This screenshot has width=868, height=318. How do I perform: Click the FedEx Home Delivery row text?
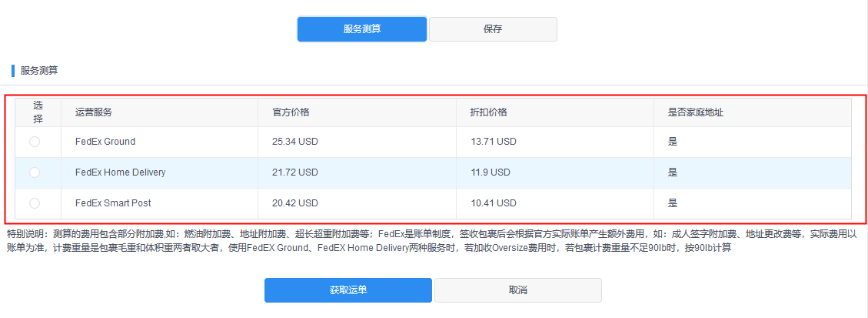coord(120,172)
